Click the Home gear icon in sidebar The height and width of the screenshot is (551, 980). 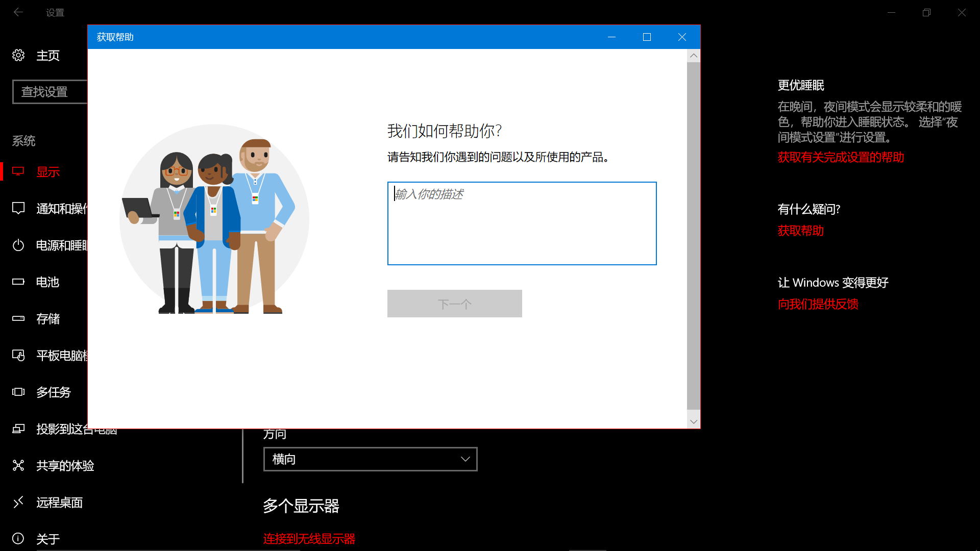18,55
